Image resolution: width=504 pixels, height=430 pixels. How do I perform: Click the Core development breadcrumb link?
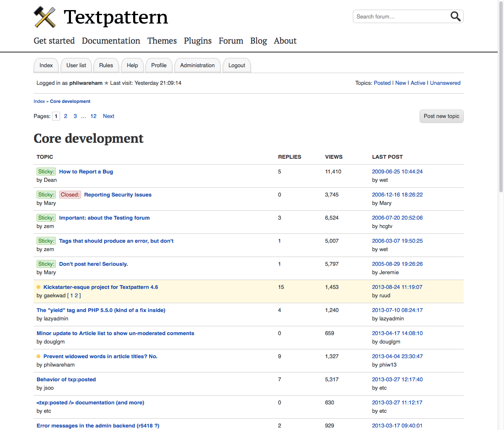[70, 102]
